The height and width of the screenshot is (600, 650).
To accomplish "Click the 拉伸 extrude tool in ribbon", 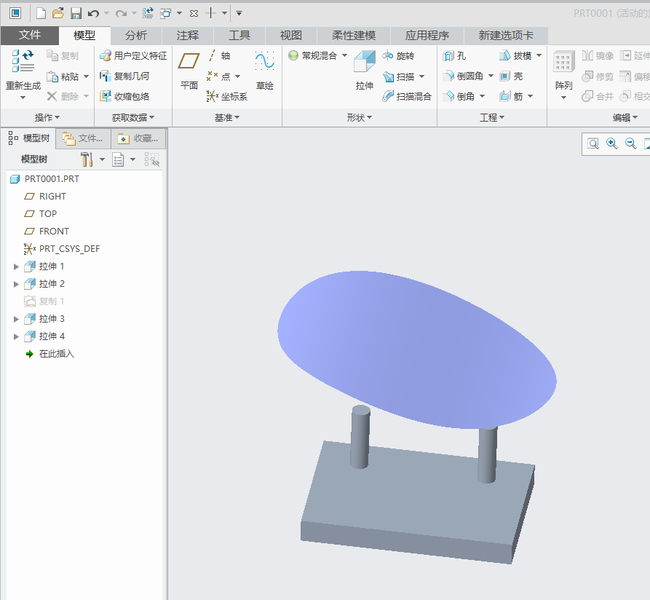I will pos(364,70).
